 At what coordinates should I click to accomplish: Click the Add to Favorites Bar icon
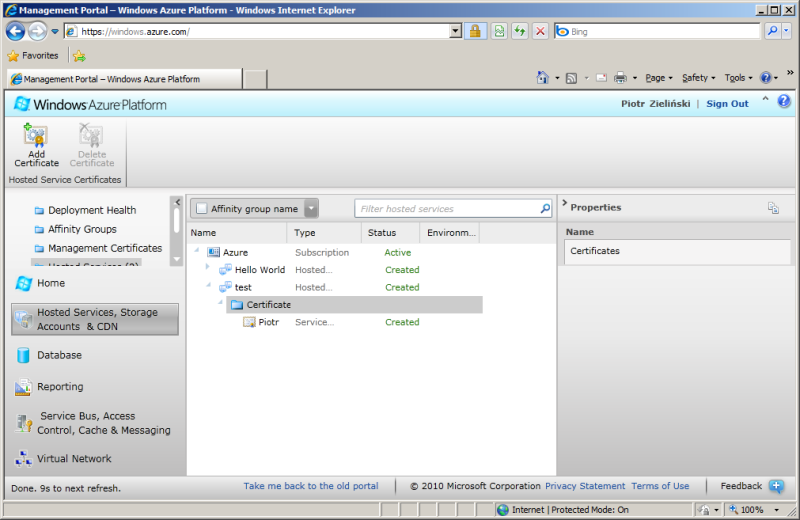click(x=79, y=56)
